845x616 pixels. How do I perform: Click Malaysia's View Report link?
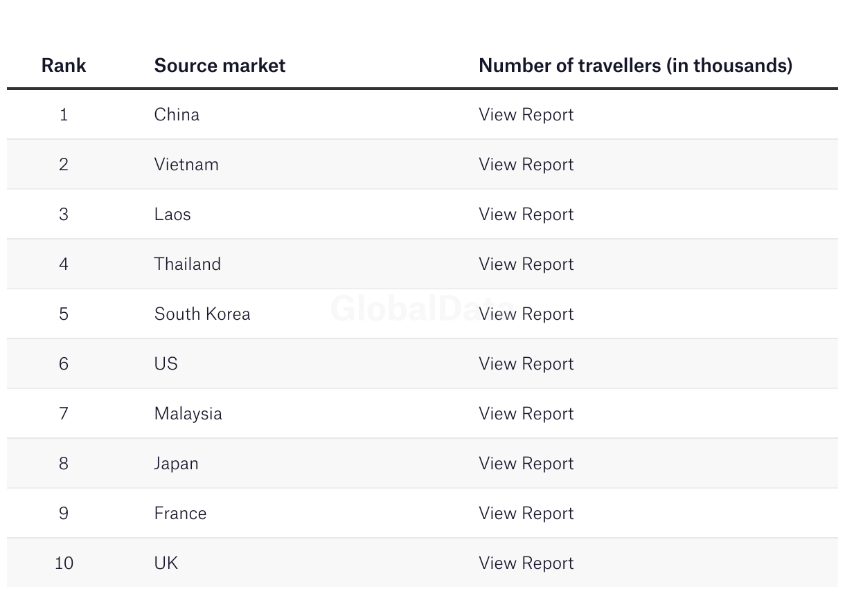526,414
